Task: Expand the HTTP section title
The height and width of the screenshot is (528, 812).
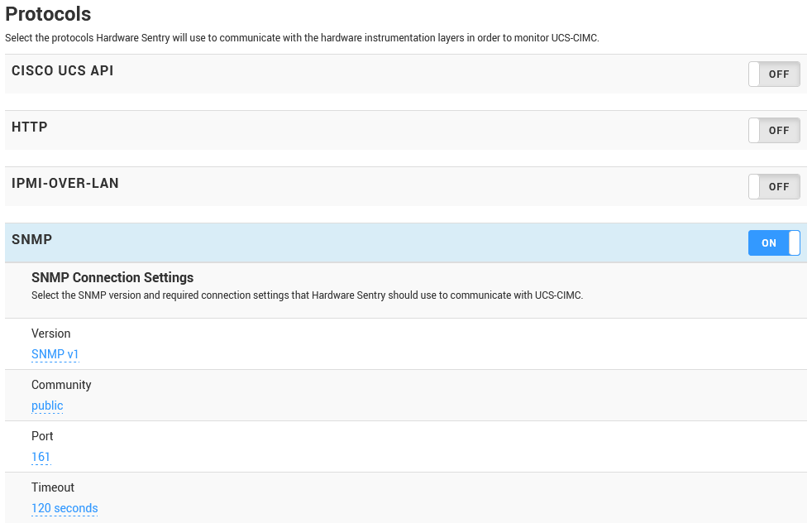Action: coord(30,127)
